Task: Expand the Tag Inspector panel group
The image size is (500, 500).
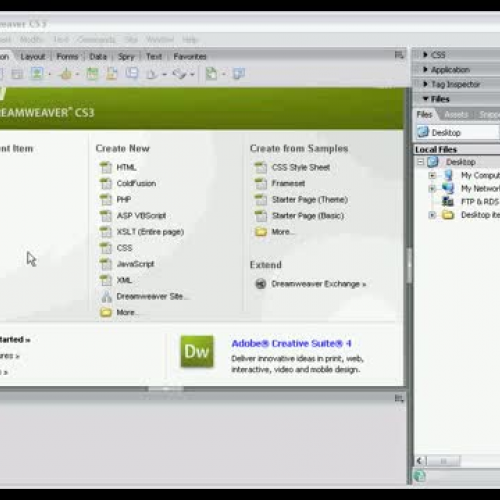Action: 425,84
